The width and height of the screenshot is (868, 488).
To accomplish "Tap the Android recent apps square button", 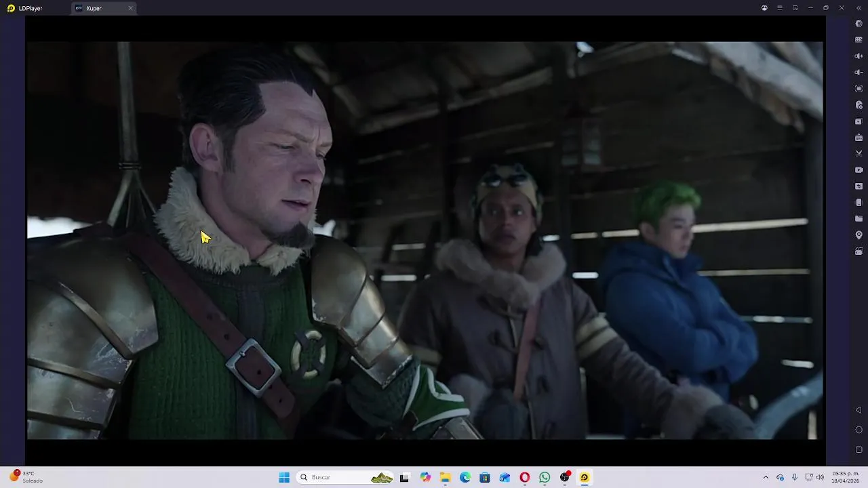I will tap(859, 449).
